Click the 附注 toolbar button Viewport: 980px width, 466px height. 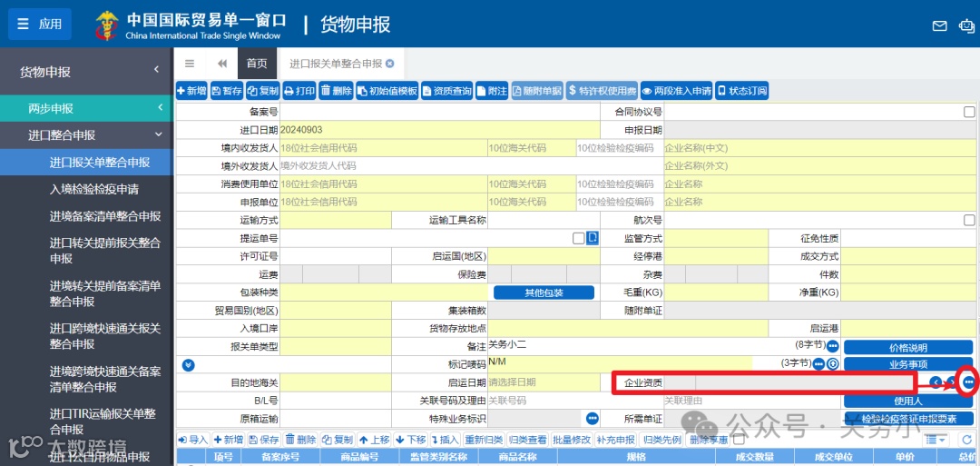coord(492,91)
